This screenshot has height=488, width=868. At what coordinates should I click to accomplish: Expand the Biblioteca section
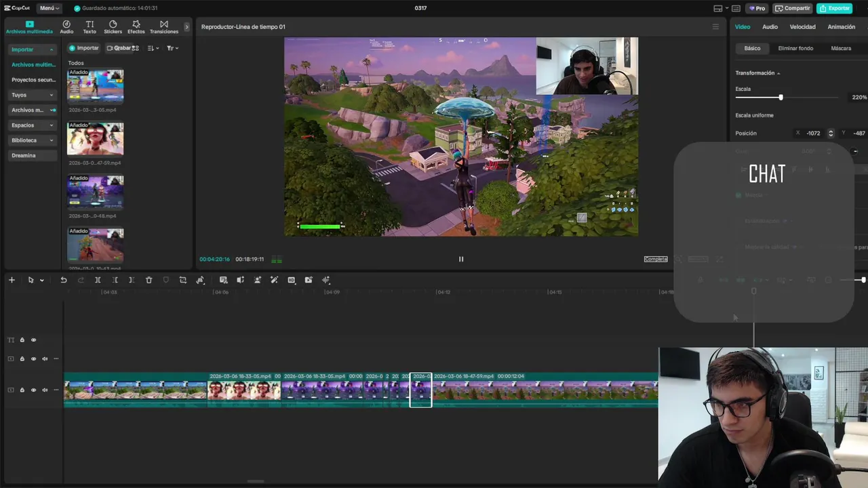click(x=51, y=140)
